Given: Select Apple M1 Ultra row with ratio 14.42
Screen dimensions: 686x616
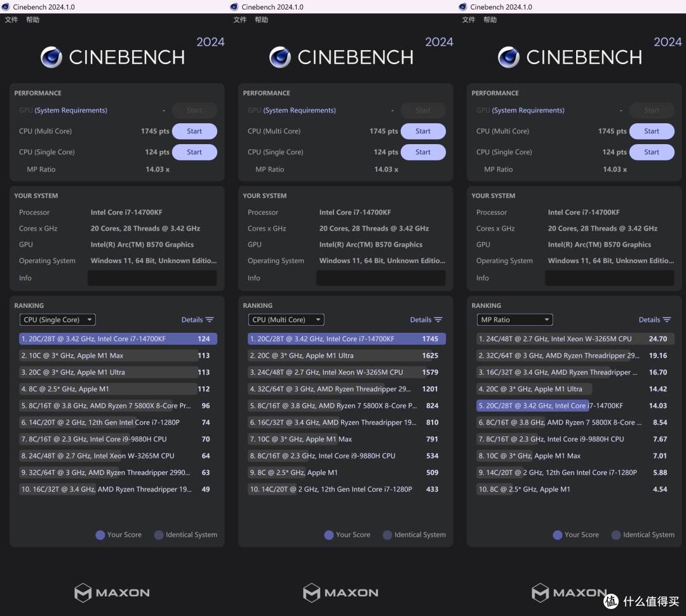Looking at the screenshot, I should click(x=575, y=389).
